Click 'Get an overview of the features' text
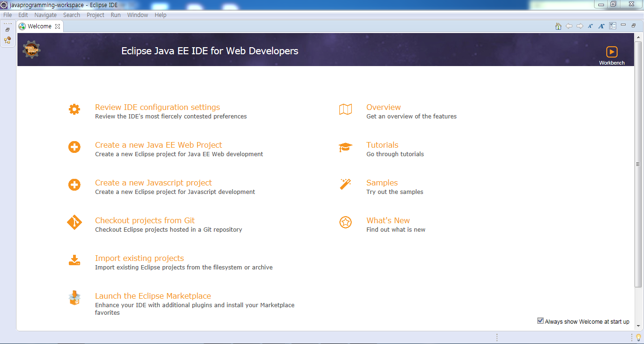Viewport: 644px width, 344px height. pos(412,117)
